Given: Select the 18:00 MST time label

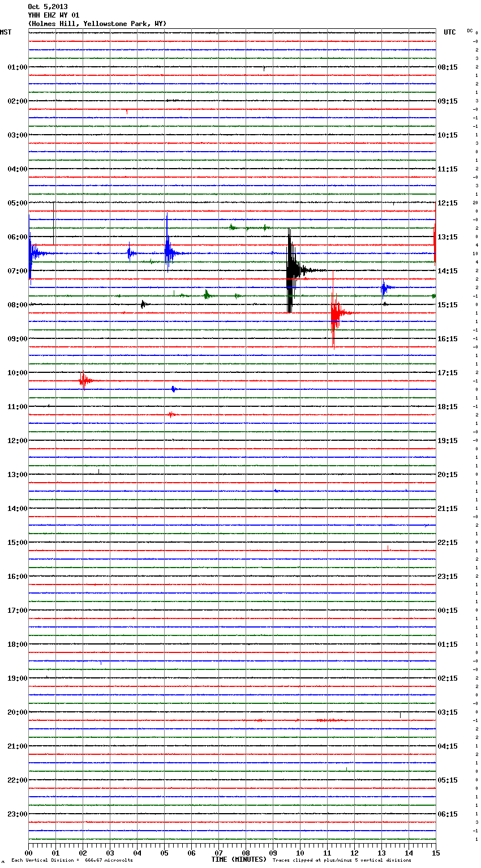Looking at the screenshot, I should (x=18, y=644).
